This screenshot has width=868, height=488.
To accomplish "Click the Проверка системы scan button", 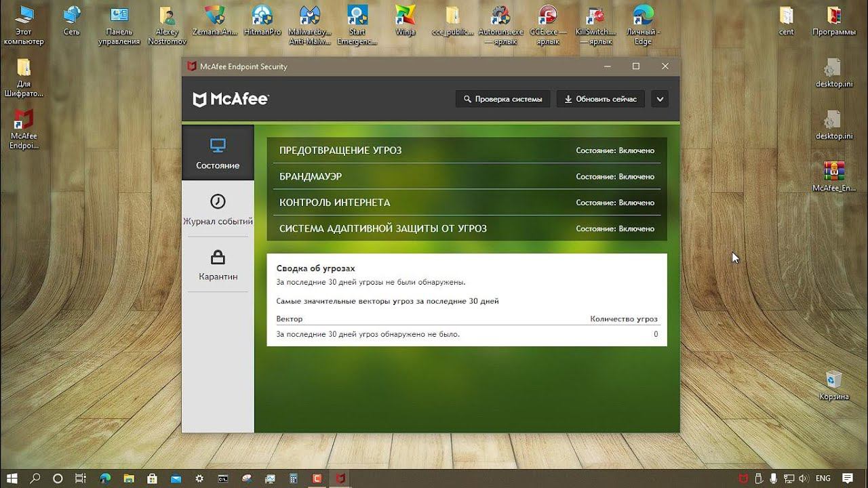I will [x=503, y=99].
